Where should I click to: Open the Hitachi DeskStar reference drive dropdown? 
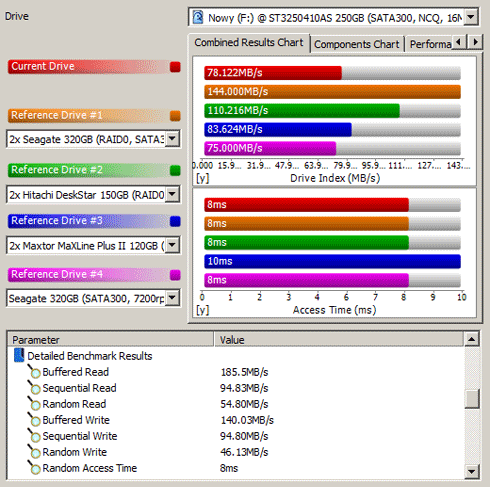point(172,194)
